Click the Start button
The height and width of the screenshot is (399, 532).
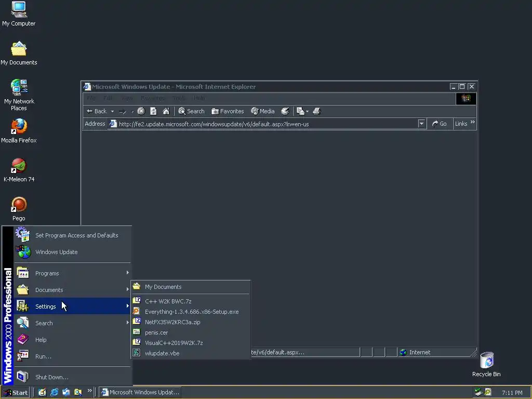tap(16, 393)
